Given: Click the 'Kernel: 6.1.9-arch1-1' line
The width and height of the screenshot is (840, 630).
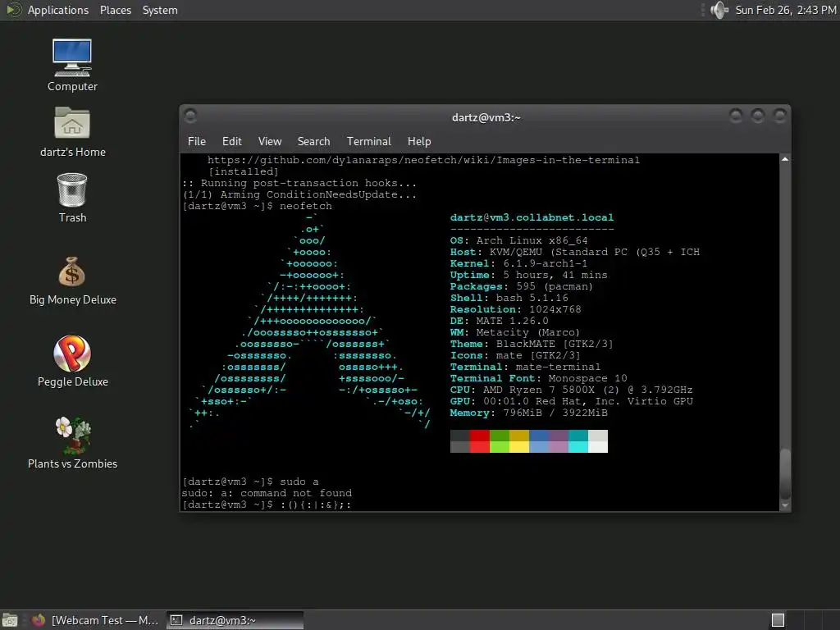Looking at the screenshot, I should click(518, 263).
